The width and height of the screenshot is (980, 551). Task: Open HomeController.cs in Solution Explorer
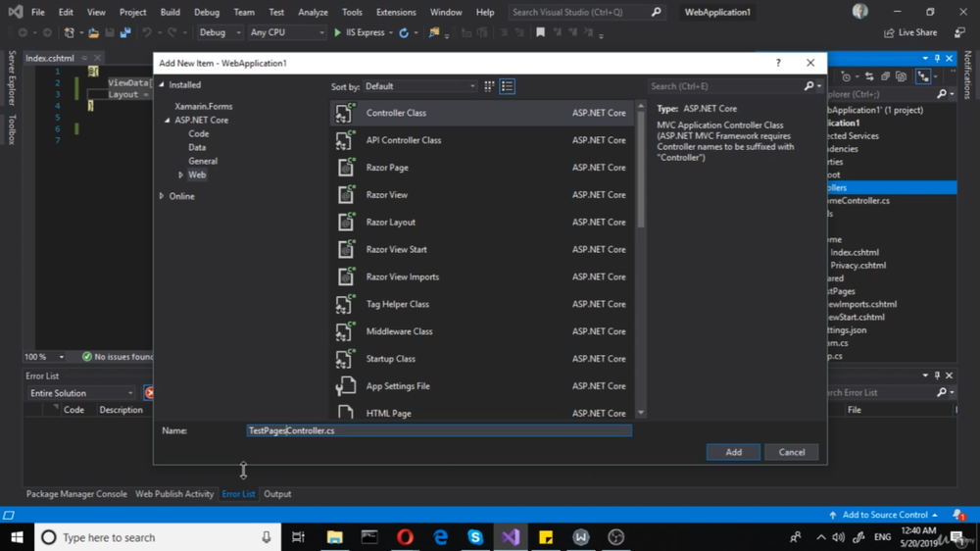pos(857,201)
